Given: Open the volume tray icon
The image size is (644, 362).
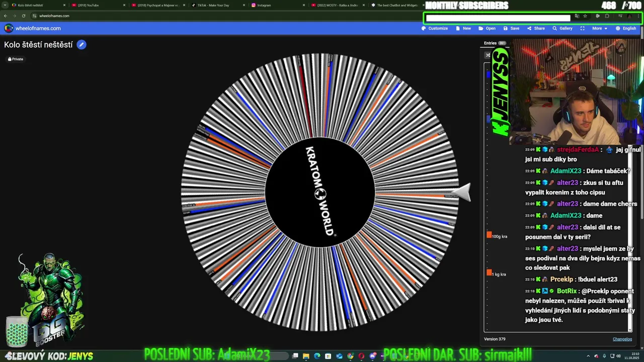Looking at the screenshot, I should (x=618, y=356).
